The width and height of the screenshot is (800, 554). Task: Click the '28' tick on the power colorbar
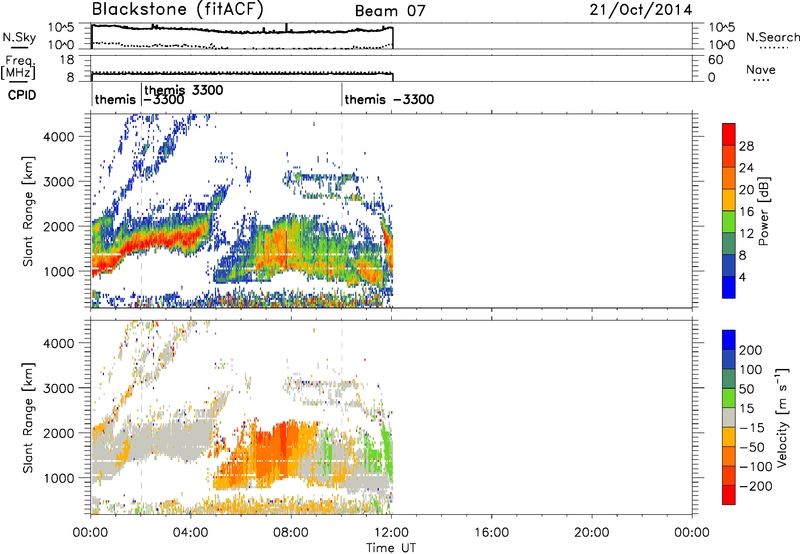746,146
